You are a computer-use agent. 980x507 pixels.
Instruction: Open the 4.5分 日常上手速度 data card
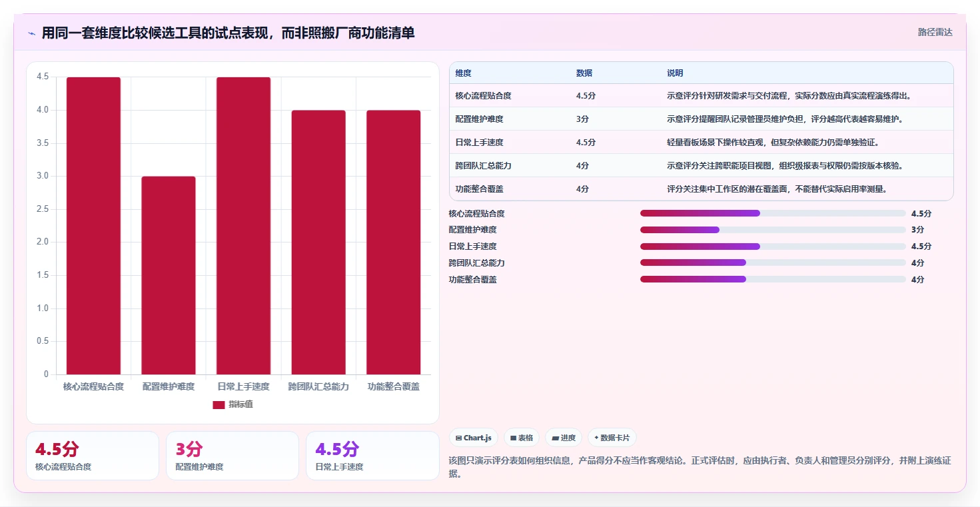(x=372, y=456)
